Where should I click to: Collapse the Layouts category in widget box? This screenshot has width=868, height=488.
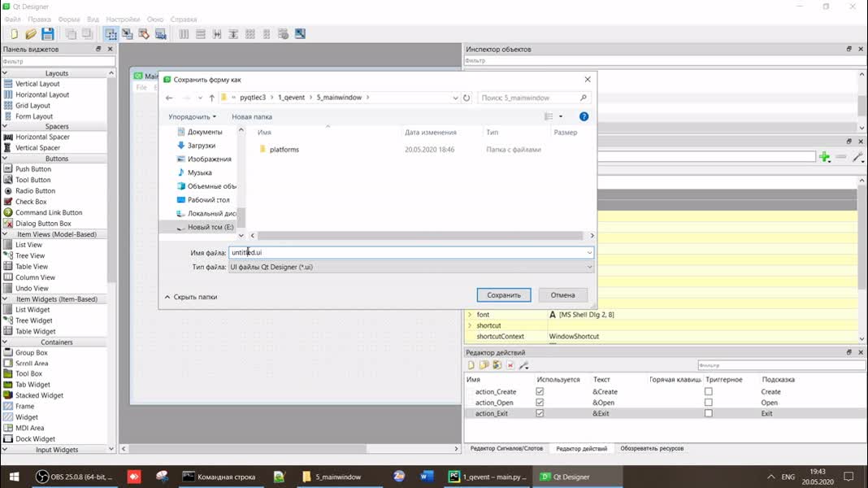5,73
